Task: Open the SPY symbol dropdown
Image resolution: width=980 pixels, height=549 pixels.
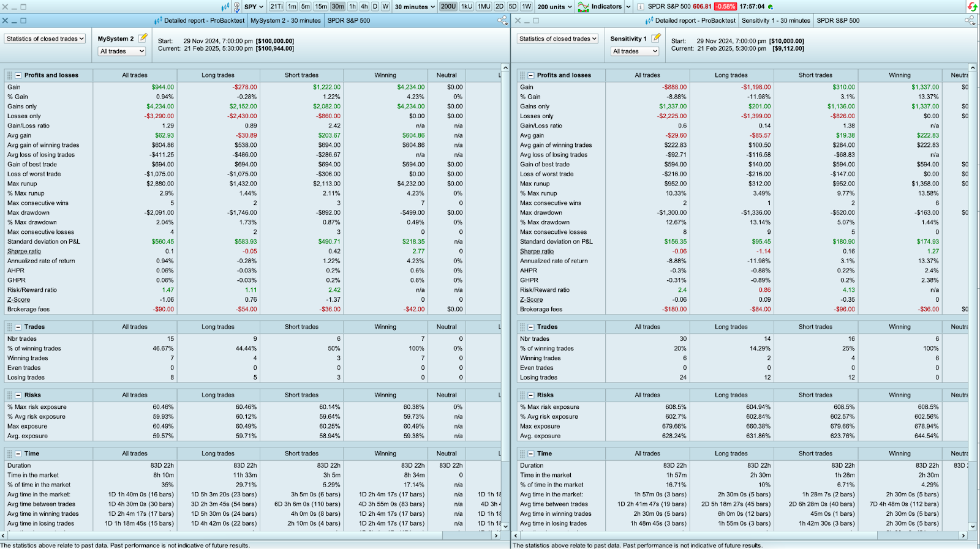Action: click(254, 7)
